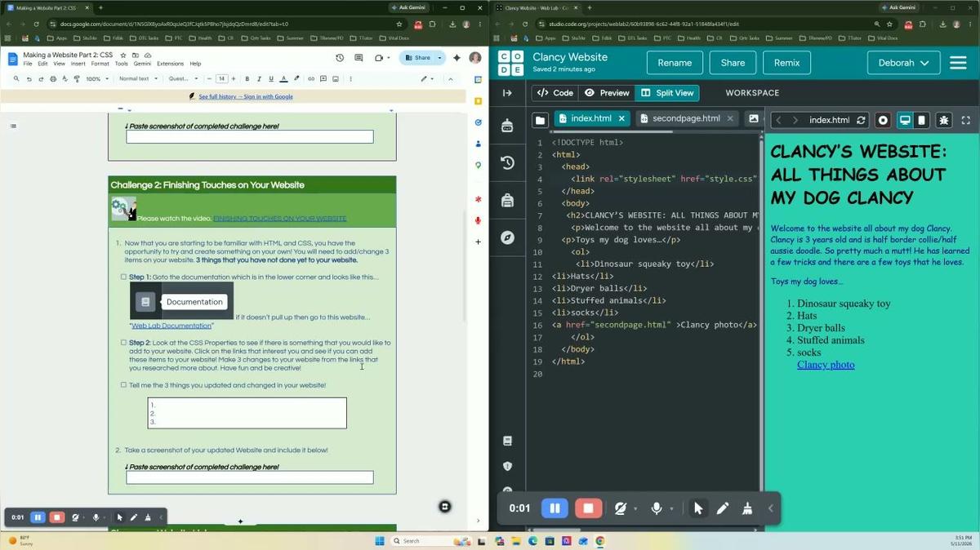Open the Insert menu in Docs
This screenshot has height=550, width=980.
78,64
